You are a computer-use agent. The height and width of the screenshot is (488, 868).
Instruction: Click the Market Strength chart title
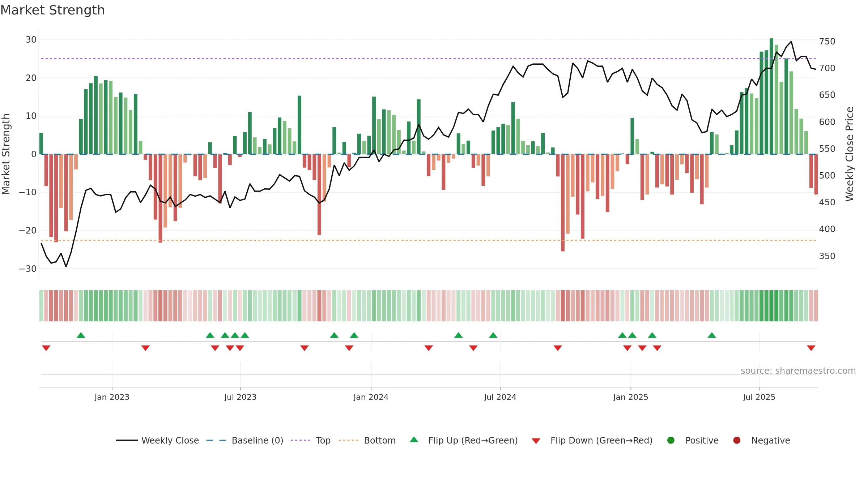click(52, 10)
